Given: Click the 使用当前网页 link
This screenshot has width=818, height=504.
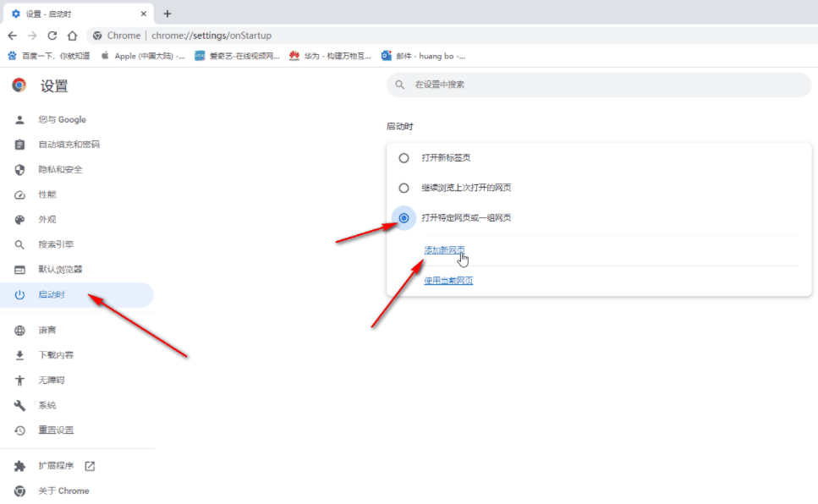Looking at the screenshot, I should pos(448,280).
